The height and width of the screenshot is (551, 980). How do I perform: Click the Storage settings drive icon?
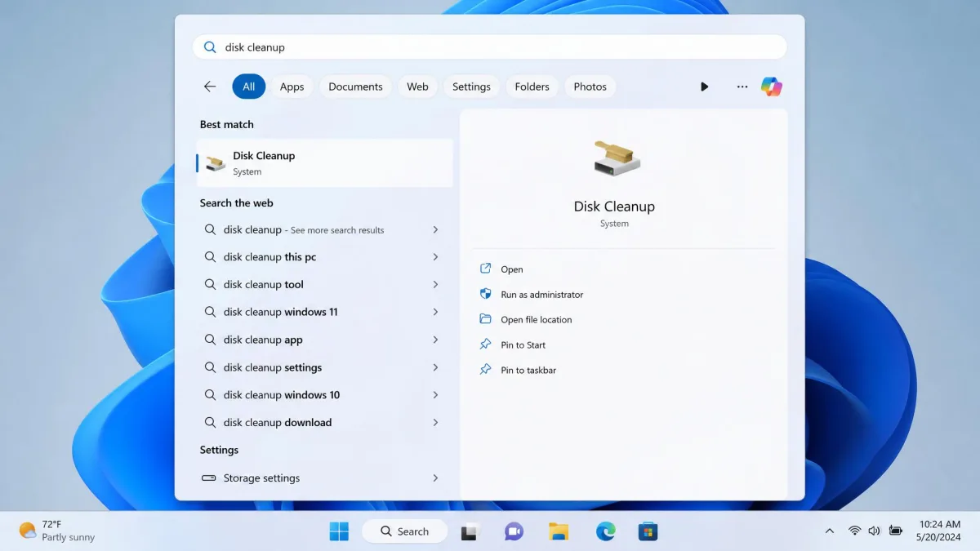210,478
